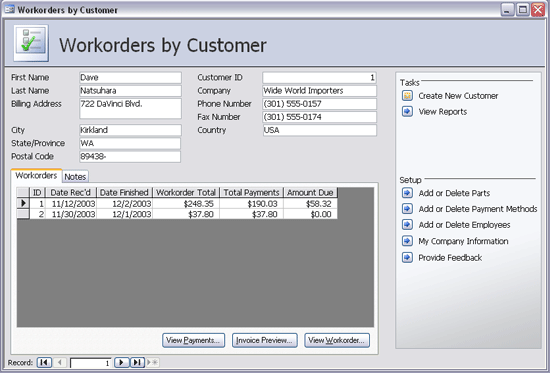Click the Create New Customer icon
Viewport: 550px width, 373px height.
point(407,95)
